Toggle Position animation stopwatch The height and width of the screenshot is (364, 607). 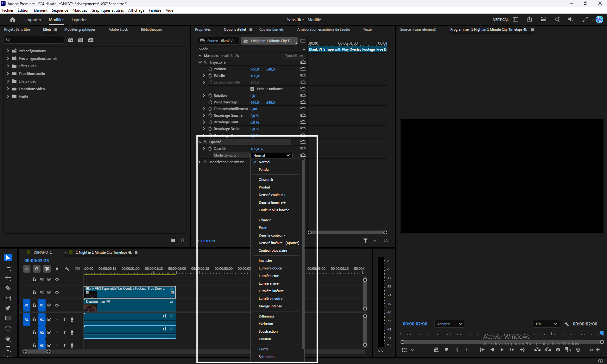pyautogui.click(x=210, y=69)
